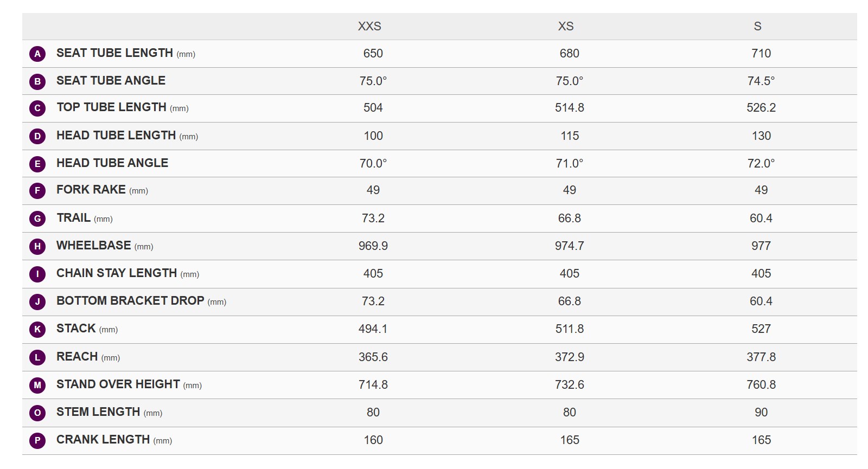Click the HEAD TUBE ANGLE label
Screen dimensions: 868x469
point(112,163)
